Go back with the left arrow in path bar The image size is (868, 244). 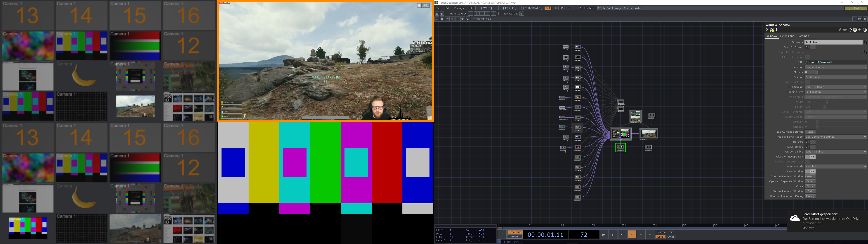447,19
